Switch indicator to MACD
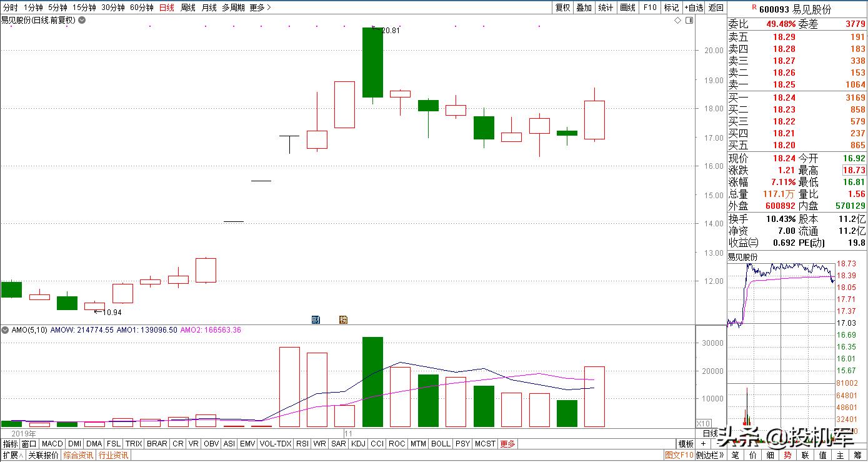The width and height of the screenshot is (868, 462). pyautogui.click(x=52, y=444)
